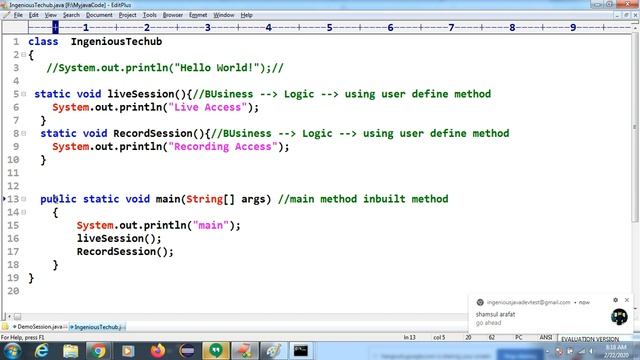Collapse the class block fold at line 2

click(24, 54)
